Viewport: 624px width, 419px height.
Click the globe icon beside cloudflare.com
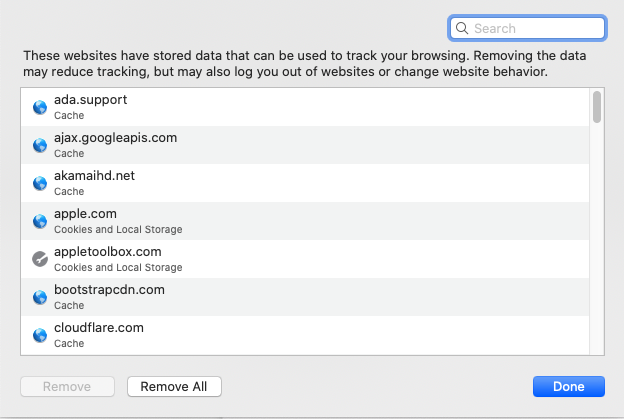(x=40, y=335)
